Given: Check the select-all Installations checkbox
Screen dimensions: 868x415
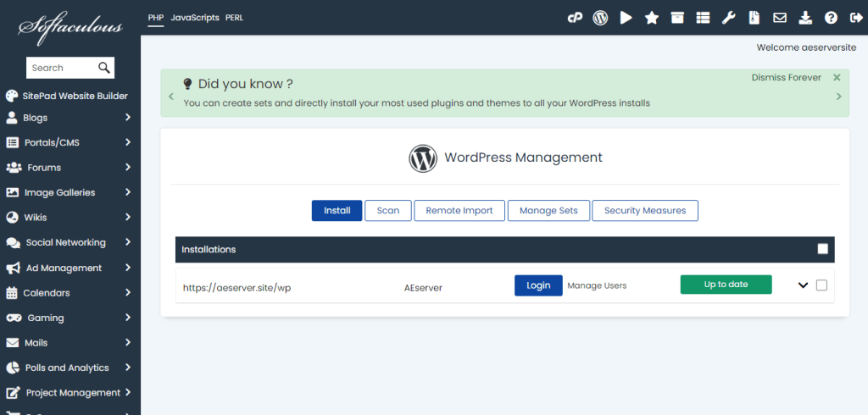Looking at the screenshot, I should click(822, 249).
